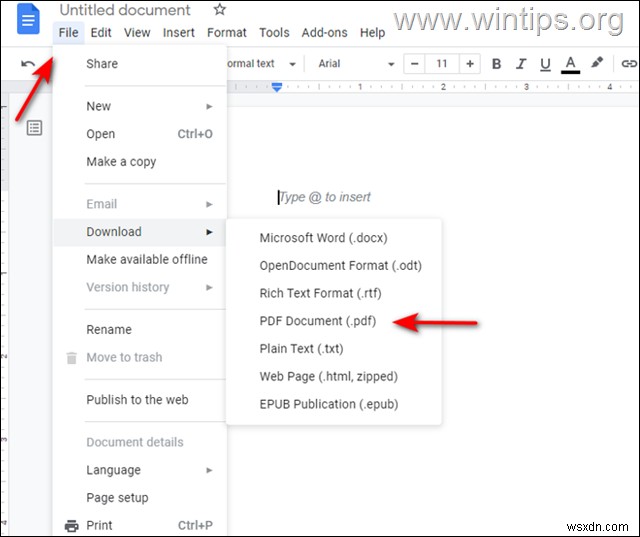The height and width of the screenshot is (537, 640).
Task: Choose Rename in File menu
Action: [x=140, y=330]
